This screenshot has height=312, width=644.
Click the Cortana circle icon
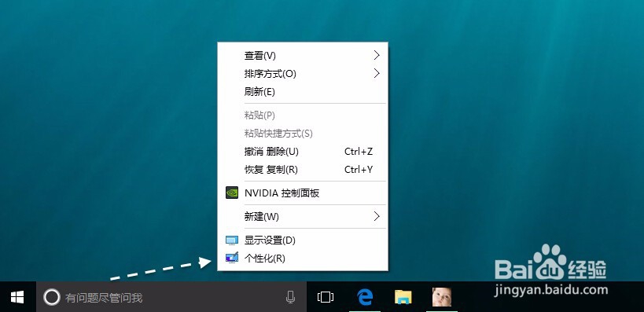tap(52, 297)
